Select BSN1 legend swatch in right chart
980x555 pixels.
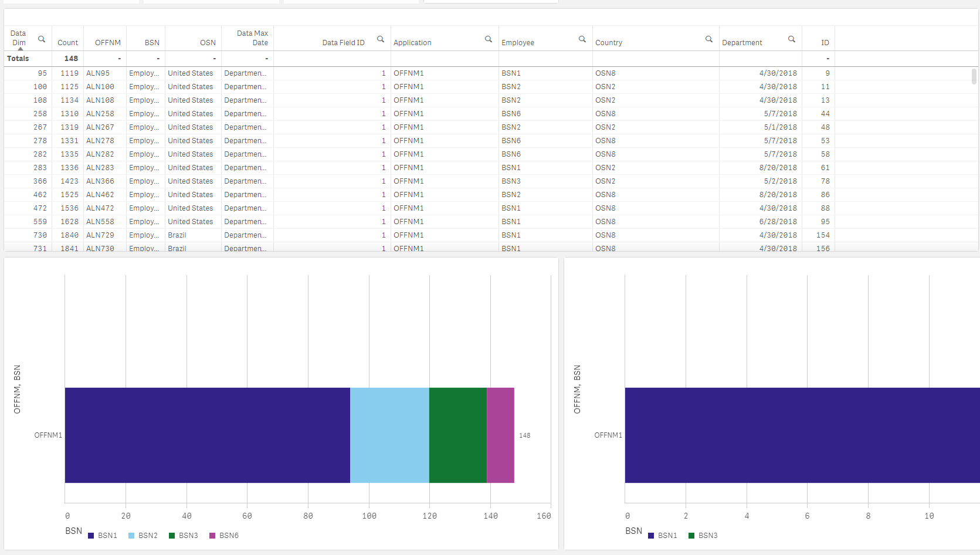[651, 536]
